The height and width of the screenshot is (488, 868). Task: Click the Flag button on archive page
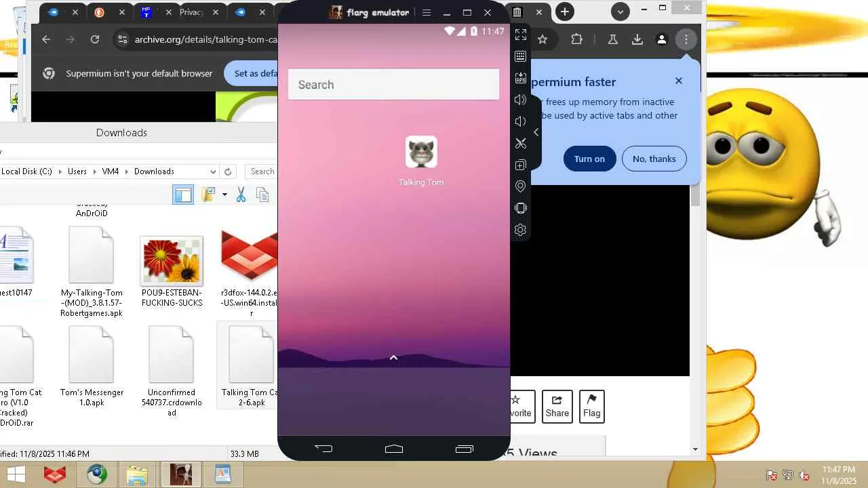[x=592, y=407]
